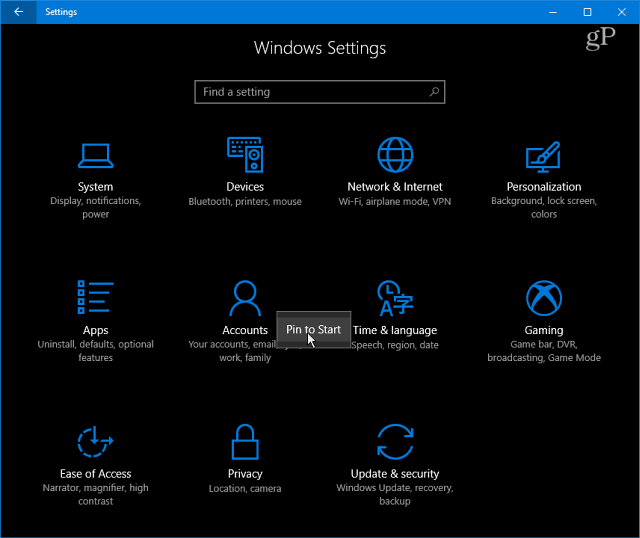Minimize the Settings window
The height and width of the screenshot is (538, 640).
[x=553, y=12]
